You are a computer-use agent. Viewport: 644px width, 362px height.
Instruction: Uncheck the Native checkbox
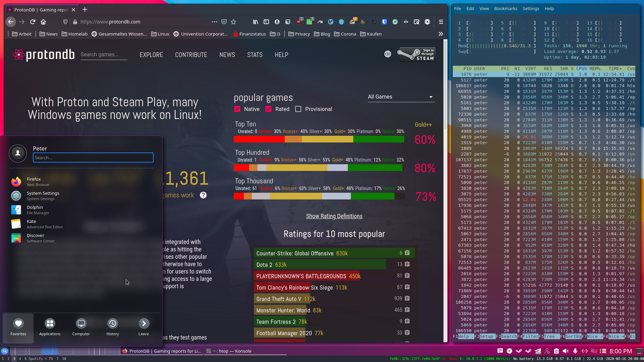(x=237, y=109)
